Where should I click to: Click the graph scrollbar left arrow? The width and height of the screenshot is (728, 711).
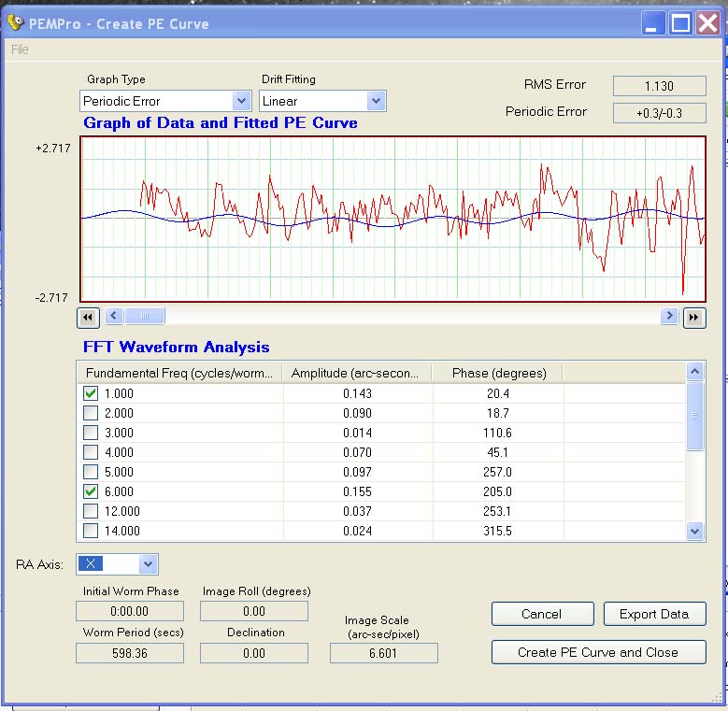tap(114, 316)
